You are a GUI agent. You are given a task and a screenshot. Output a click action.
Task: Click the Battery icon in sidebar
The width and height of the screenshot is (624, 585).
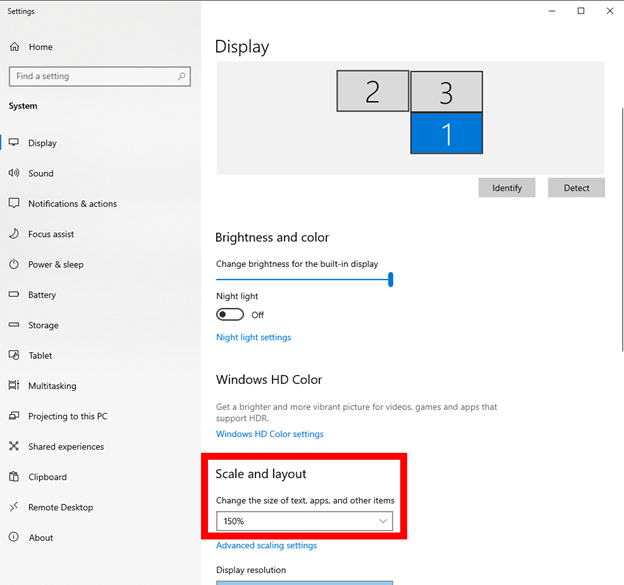[x=14, y=295]
